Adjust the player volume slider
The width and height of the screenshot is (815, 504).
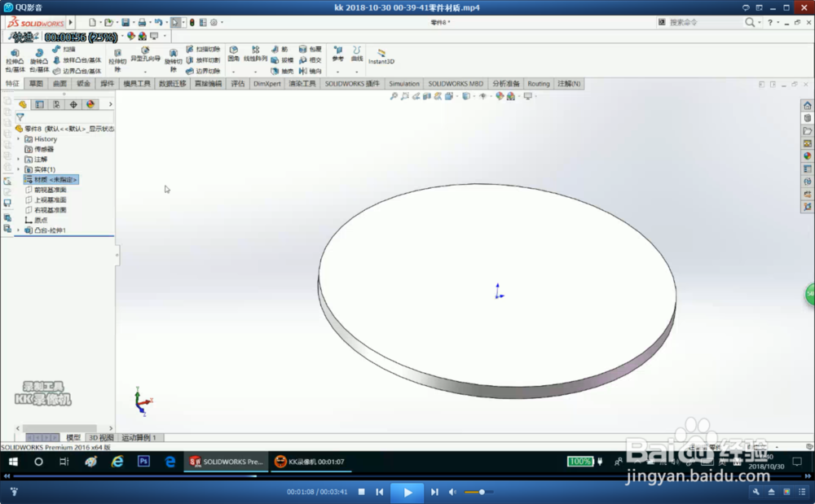coord(478,492)
